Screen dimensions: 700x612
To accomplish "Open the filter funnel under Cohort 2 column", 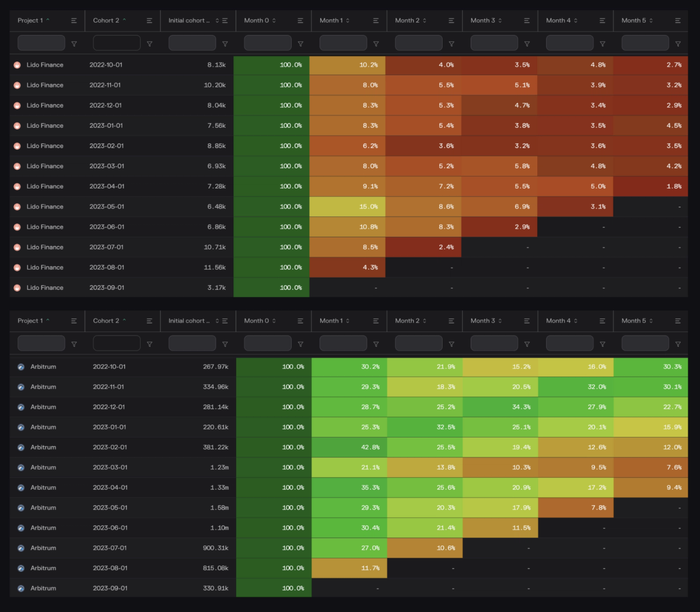I will coord(149,42).
